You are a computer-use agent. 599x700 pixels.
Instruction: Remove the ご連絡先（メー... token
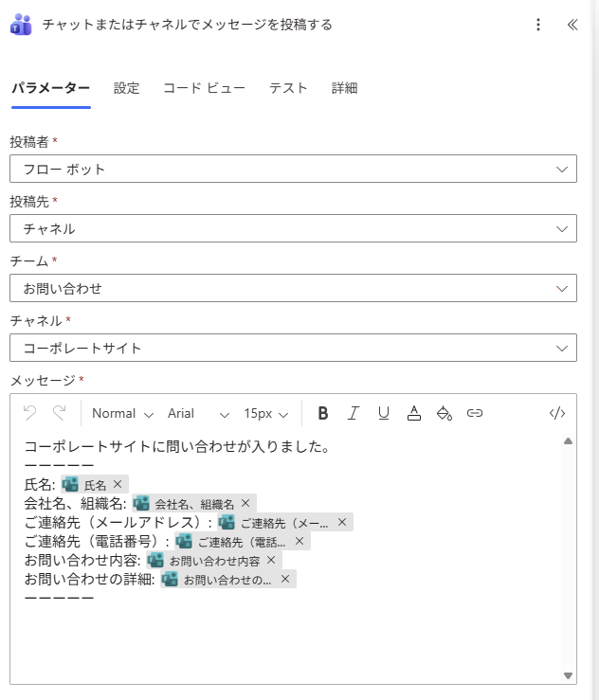click(342, 522)
